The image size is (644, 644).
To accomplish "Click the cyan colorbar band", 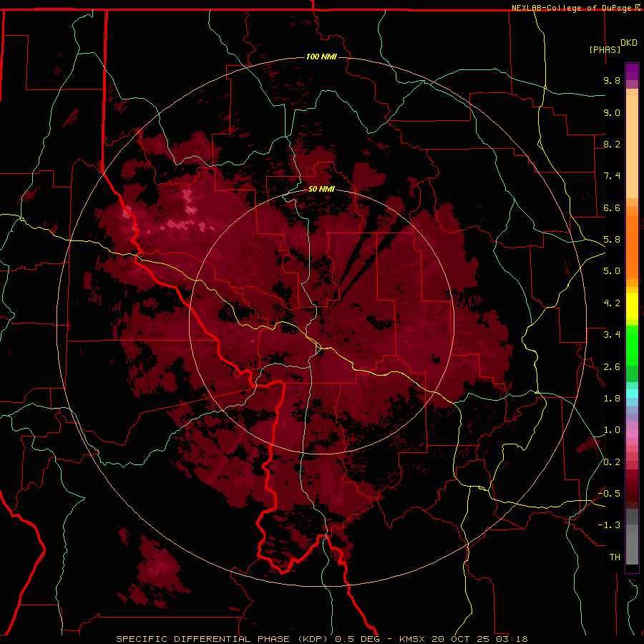I will click(632, 393).
